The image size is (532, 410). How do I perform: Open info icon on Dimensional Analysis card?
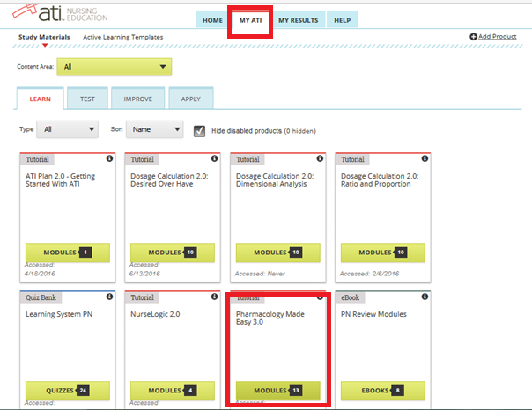coord(320,158)
